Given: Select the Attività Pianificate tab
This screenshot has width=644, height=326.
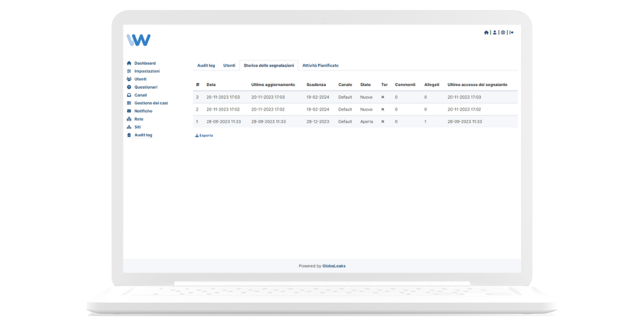Looking at the screenshot, I should click(x=320, y=65).
